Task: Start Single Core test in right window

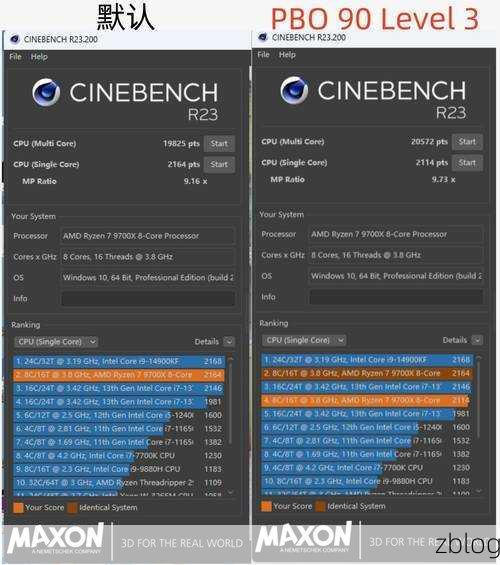Action: click(467, 163)
